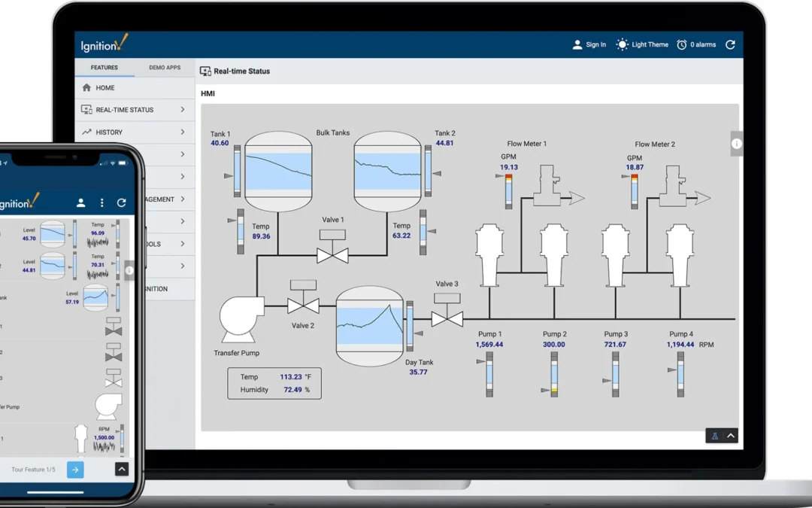Image resolution: width=812 pixels, height=508 pixels.
Task: Expand the History section chevron
Action: click(x=182, y=132)
